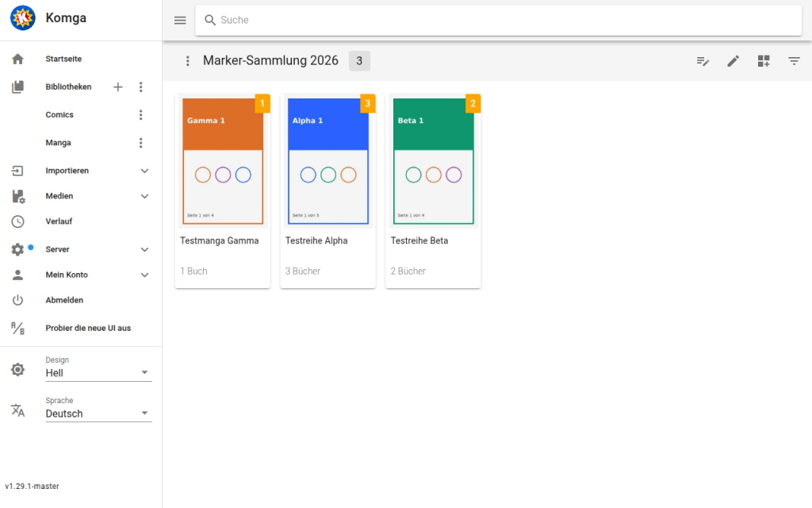Click 'Probier die neue UI aus'
Screen dimensions: 812x508
pos(88,328)
